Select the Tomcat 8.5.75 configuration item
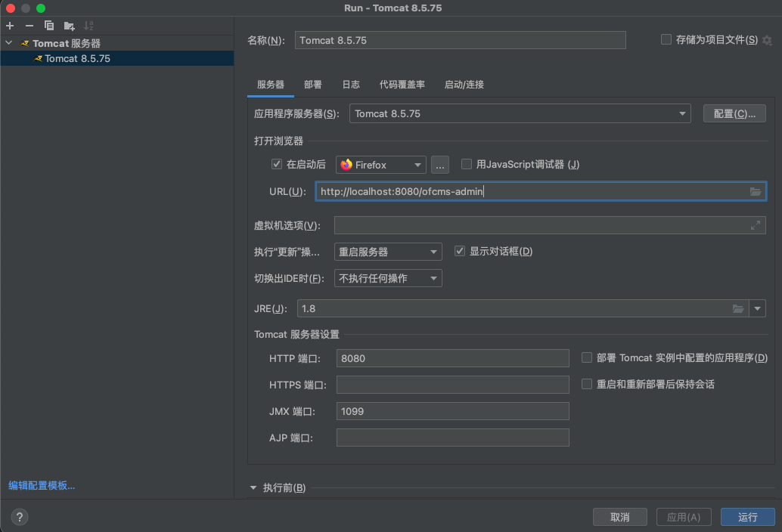The height and width of the screenshot is (532, 782). [117, 58]
